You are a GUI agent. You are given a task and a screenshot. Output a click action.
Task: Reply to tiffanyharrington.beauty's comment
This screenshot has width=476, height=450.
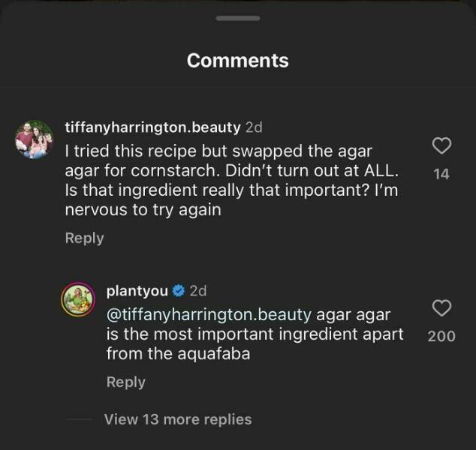[84, 238]
